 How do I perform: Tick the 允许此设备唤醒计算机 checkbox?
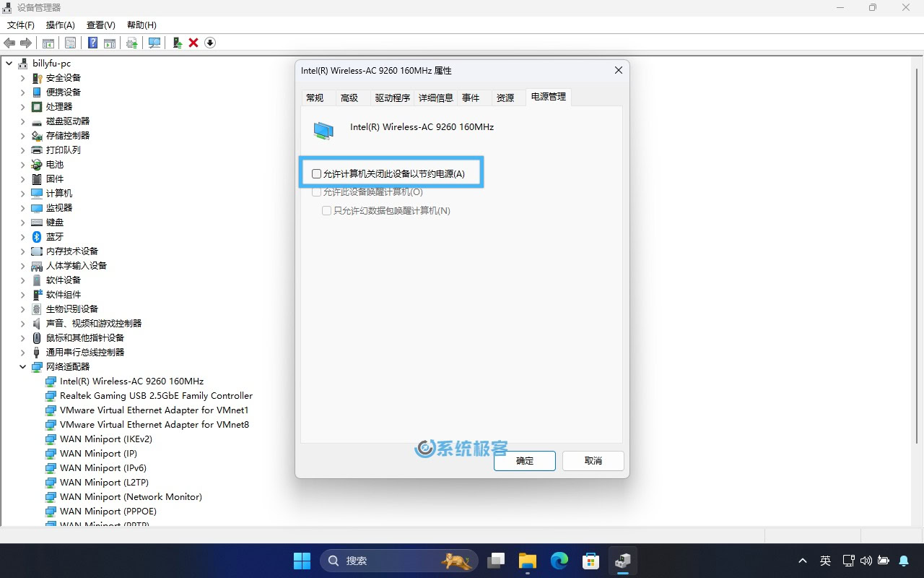click(x=316, y=192)
